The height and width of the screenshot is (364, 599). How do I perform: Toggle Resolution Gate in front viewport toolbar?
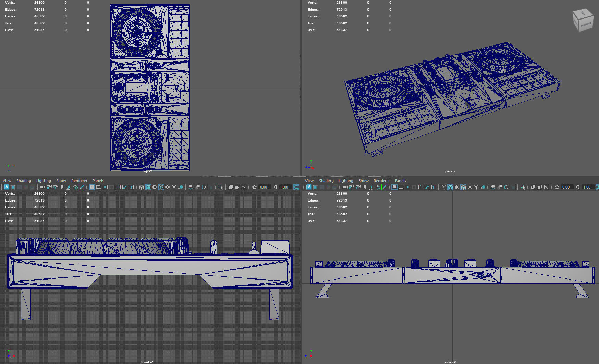point(105,187)
